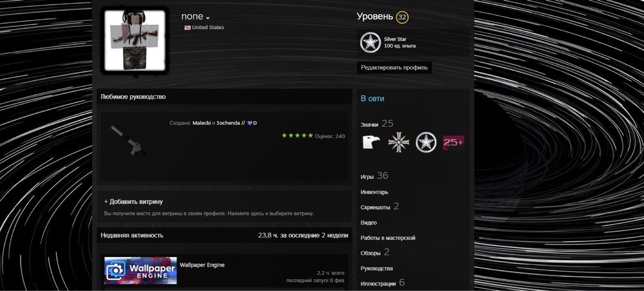The height and width of the screenshot is (291, 644).
Task: Click the 'последний запуск 8 фев' text
Action: pyautogui.click(x=315, y=280)
